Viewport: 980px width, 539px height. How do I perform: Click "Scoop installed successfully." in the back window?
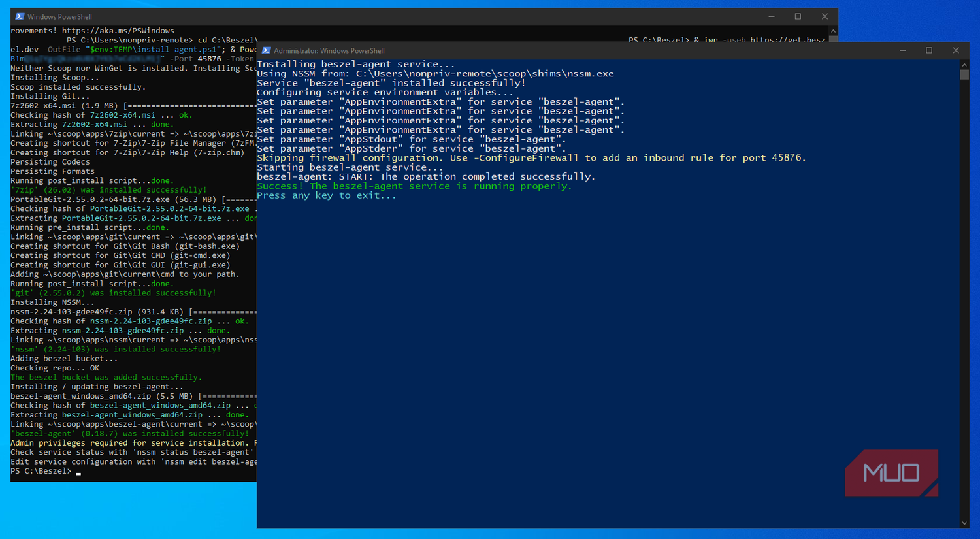[78, 87]
